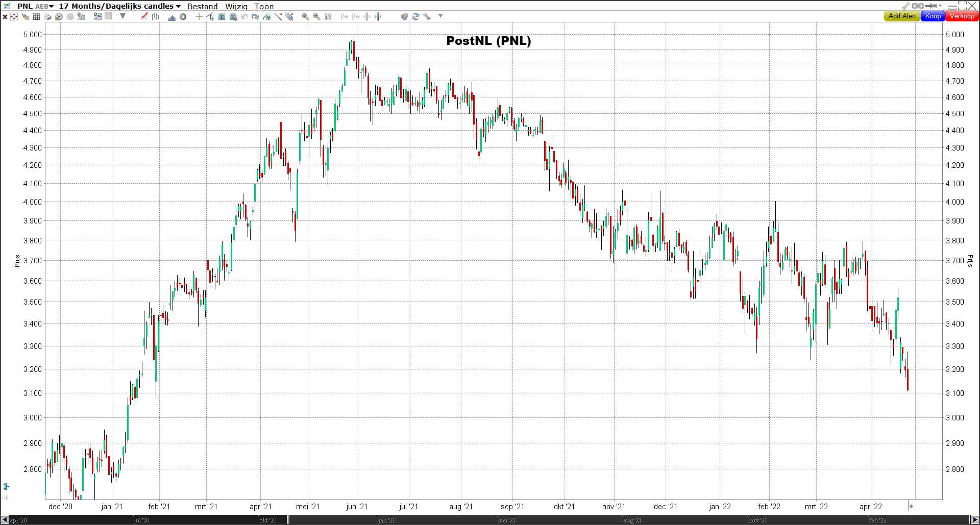Click the chart with green plus icon

pos(97,16)
